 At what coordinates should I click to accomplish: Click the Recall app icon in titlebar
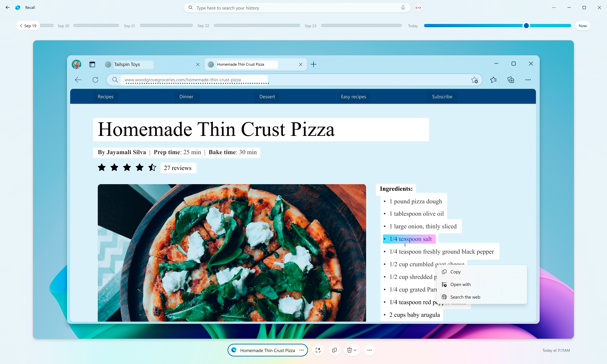coord(18,7)
